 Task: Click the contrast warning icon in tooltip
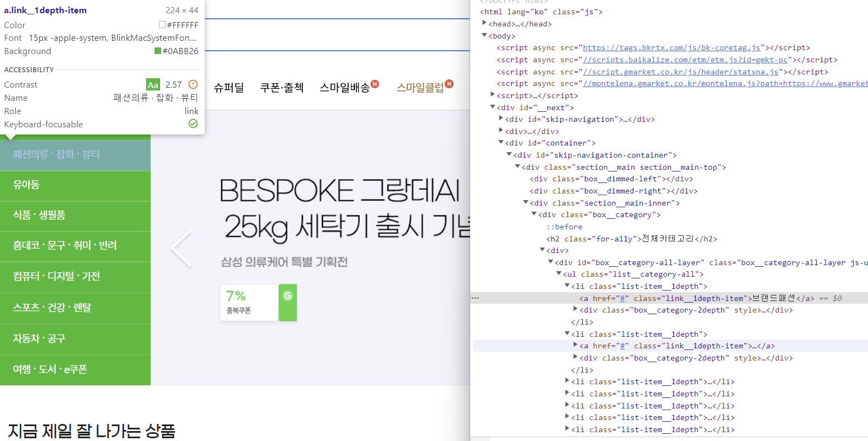193,84
